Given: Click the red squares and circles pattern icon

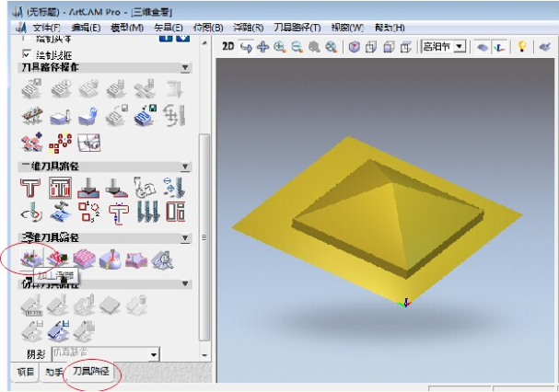Looking at the screenshot, I should tap(60, 143).
